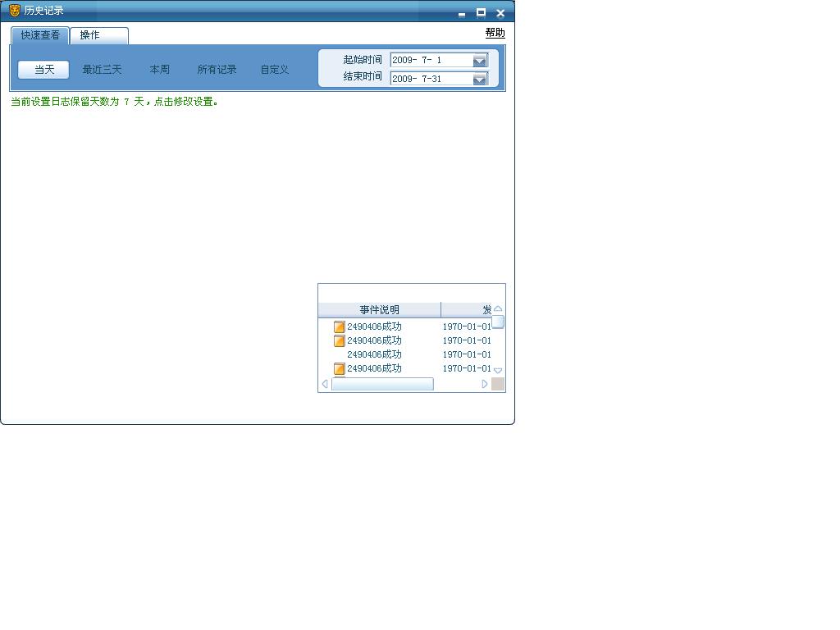Click 1970-01-01 date in first row
840x630 pixels.
click(467, 326)
